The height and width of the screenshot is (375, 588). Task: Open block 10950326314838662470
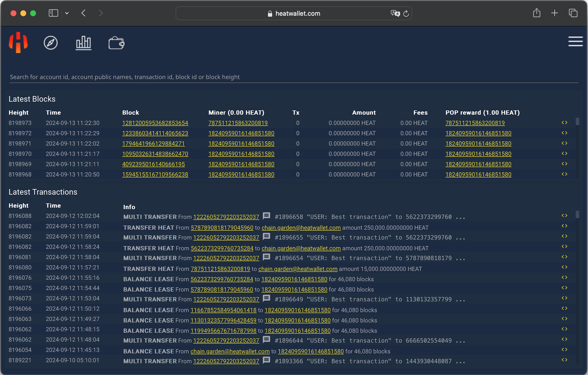[155, 154]
